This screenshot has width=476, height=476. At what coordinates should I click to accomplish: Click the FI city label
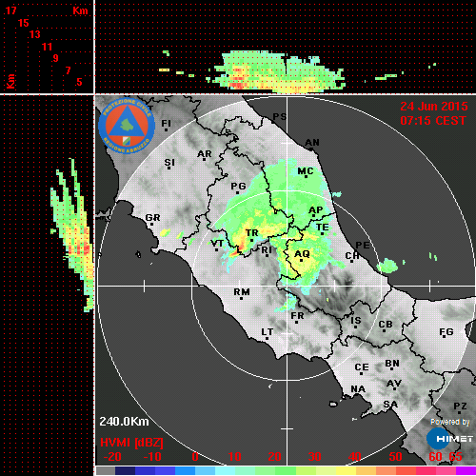(x=166, y=123)
